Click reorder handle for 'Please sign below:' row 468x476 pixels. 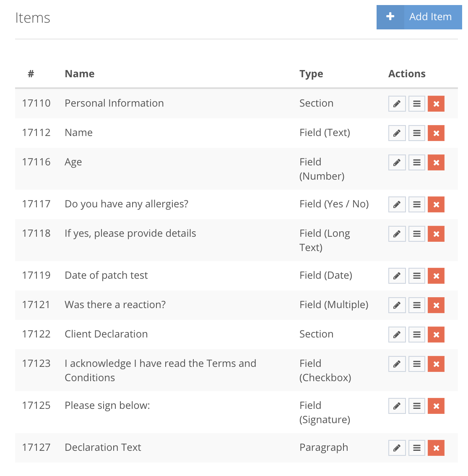(416, 406)
